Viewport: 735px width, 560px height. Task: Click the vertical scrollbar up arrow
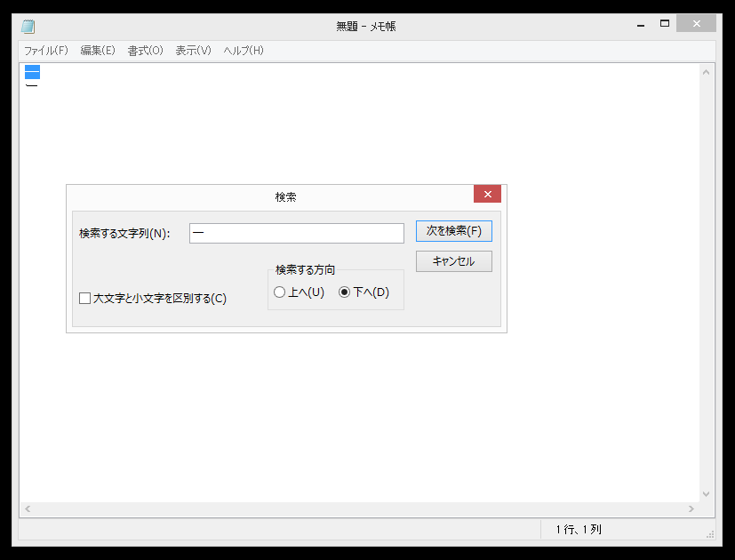[x=707, y=72]
